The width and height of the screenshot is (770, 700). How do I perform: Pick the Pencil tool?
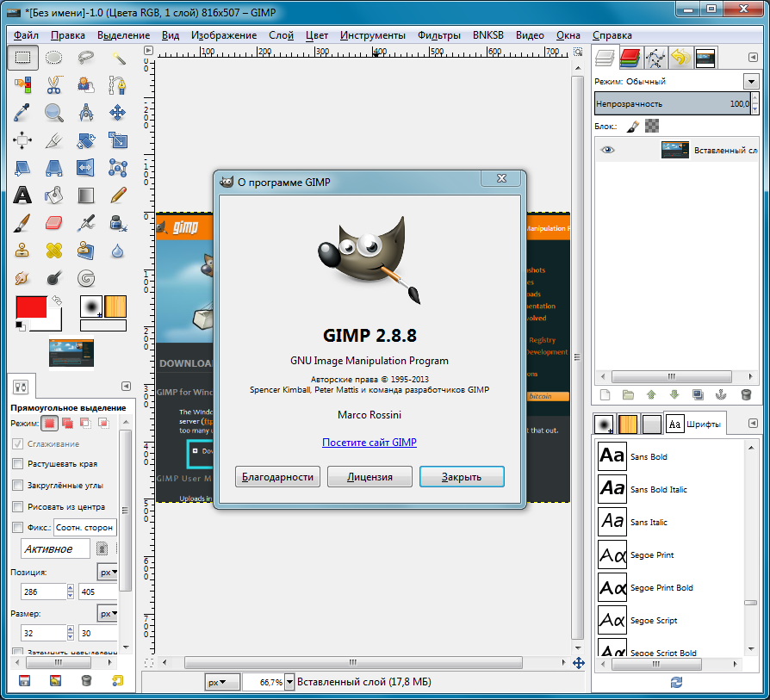click(x=118, y=195)
